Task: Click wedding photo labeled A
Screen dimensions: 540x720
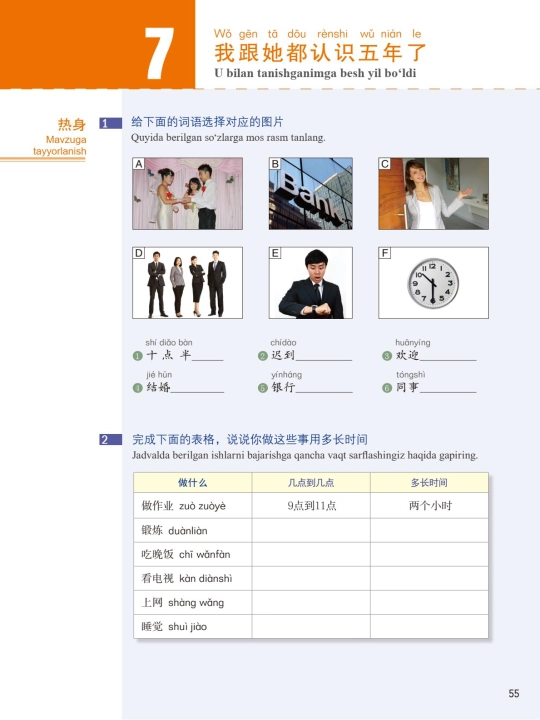Action: tap(187, 193)
